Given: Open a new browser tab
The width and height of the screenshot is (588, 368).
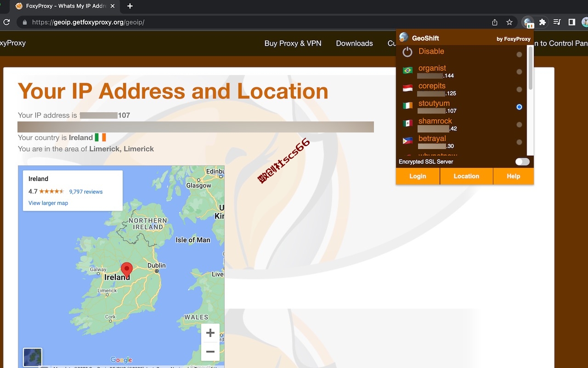Looking at the screenshot, I should click(x=130, y=6).
